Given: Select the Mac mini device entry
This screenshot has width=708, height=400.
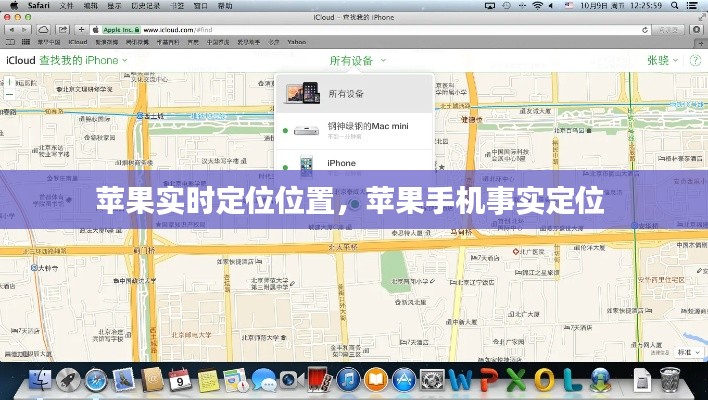Looking at the screenshot, I should click(355, 129).
